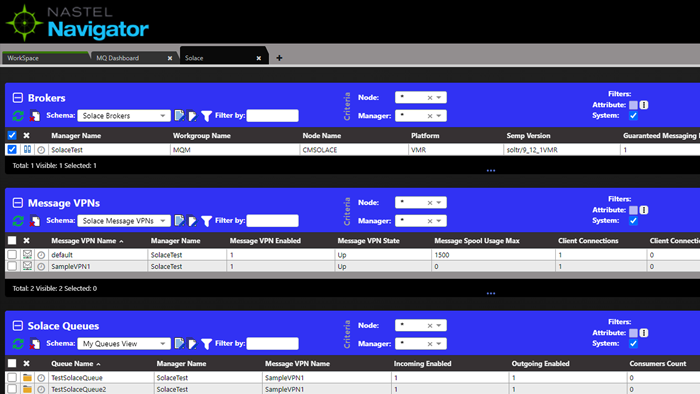
Task: Open Brokers Node criteria dropdown
Action: tap(421, 97)
